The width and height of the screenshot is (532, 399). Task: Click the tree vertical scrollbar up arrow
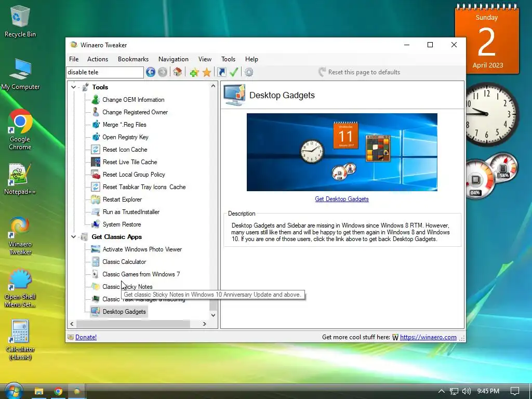click(x=213, y=86)
